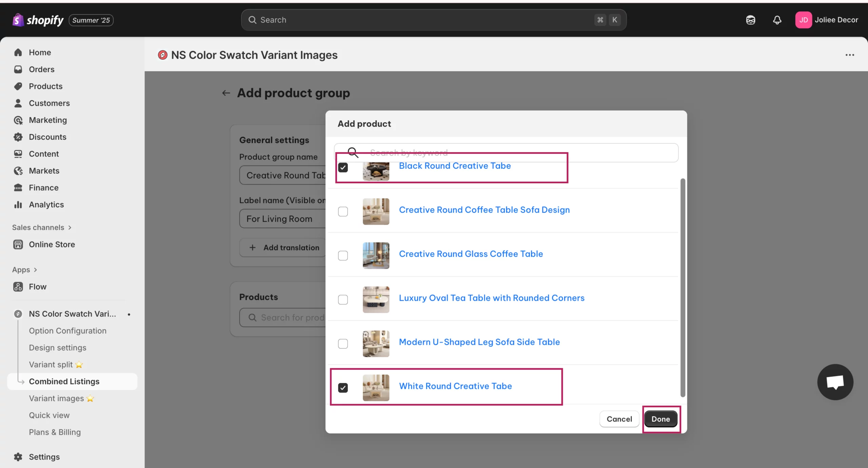Open the Sidekick assistant icon
Viewport: 868px width, 468px height.
[x=750, y=20]
